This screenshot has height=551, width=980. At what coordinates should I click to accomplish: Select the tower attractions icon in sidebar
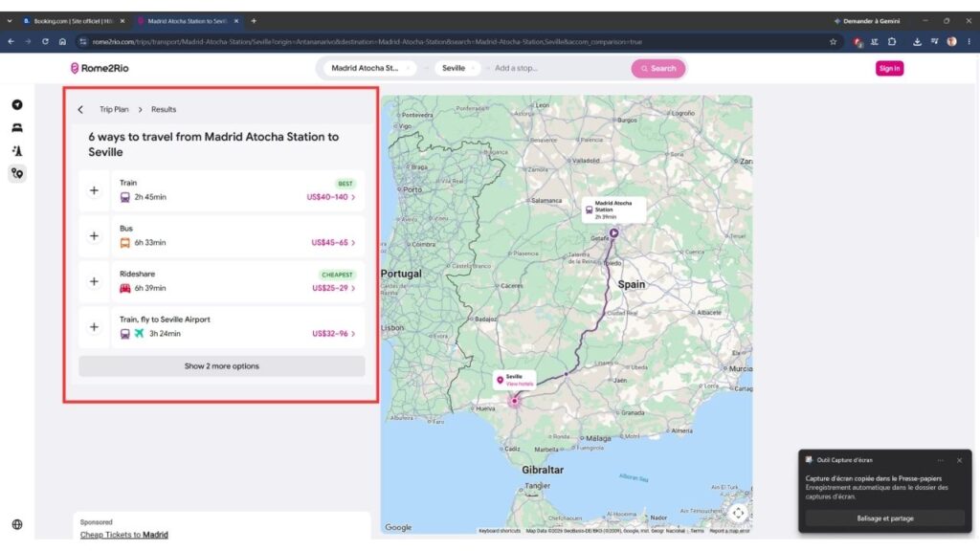point(17,150)
